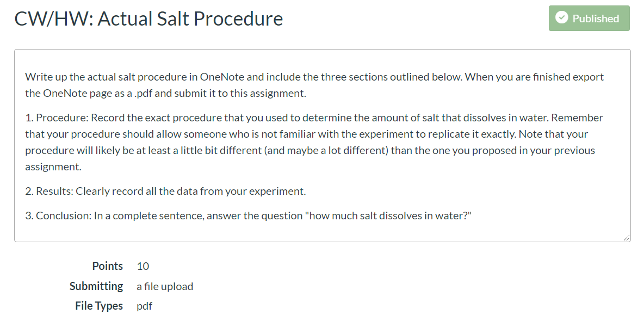Click the word OneNote after 'procedure in'

222,77
